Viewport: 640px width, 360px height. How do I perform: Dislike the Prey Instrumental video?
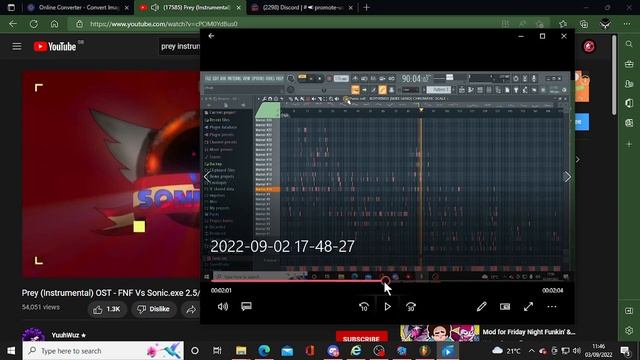pos(153,309)
